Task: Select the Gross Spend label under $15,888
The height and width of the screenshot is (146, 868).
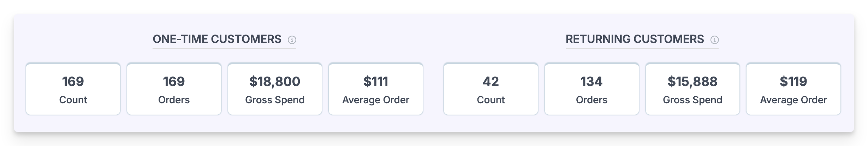Action: (692, 100)
